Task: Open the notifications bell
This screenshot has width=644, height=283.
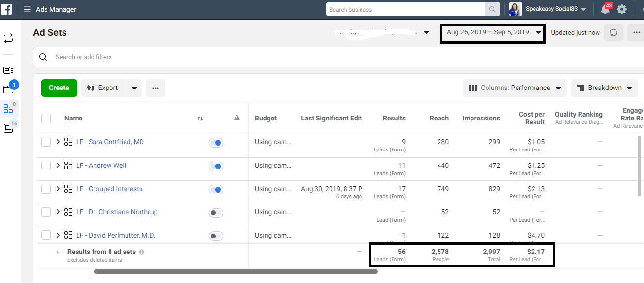Action: click(605, 9)
